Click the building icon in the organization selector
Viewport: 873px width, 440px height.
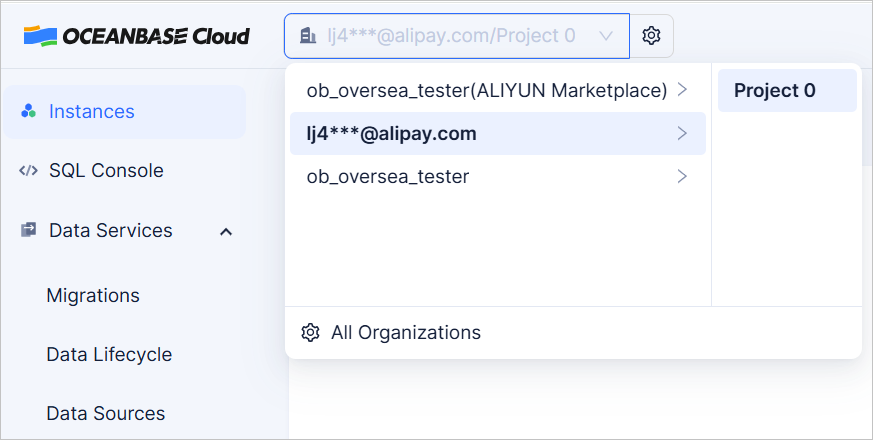[307, 36]
